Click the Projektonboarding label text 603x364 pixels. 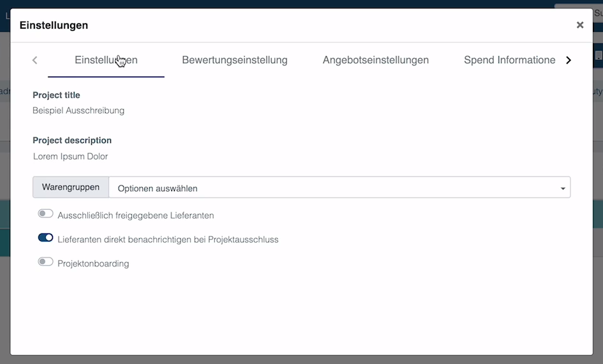pos(93,263)
